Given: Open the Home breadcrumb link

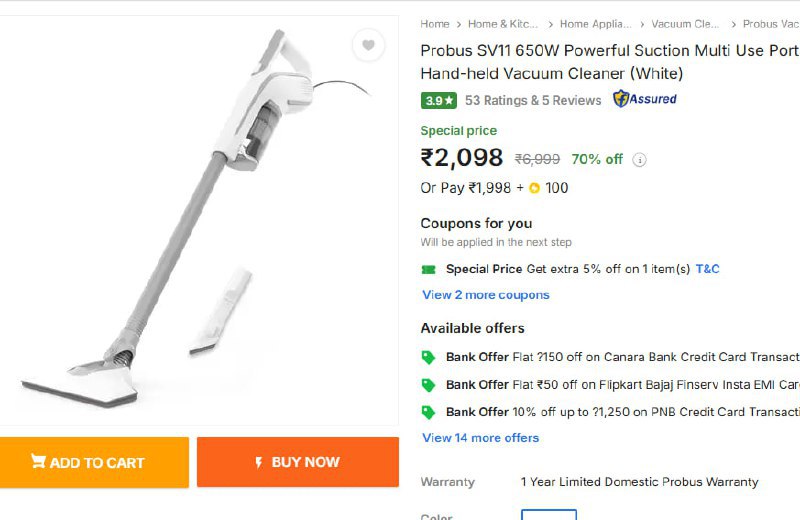Looking at the screenshot, I should click(x=435, y=24).
